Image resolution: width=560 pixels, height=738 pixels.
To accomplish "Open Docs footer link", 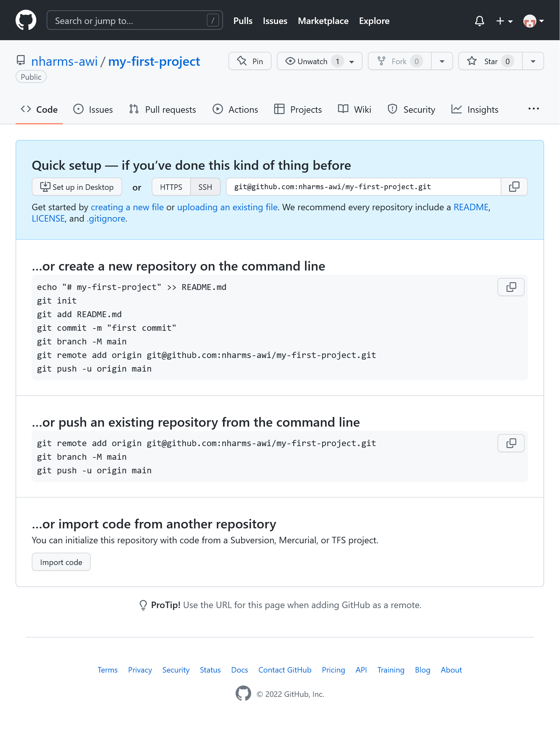I will coord(239,670).
